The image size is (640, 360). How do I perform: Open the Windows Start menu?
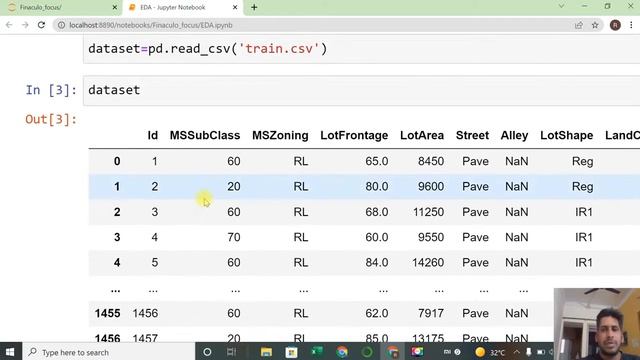[10, 352]
